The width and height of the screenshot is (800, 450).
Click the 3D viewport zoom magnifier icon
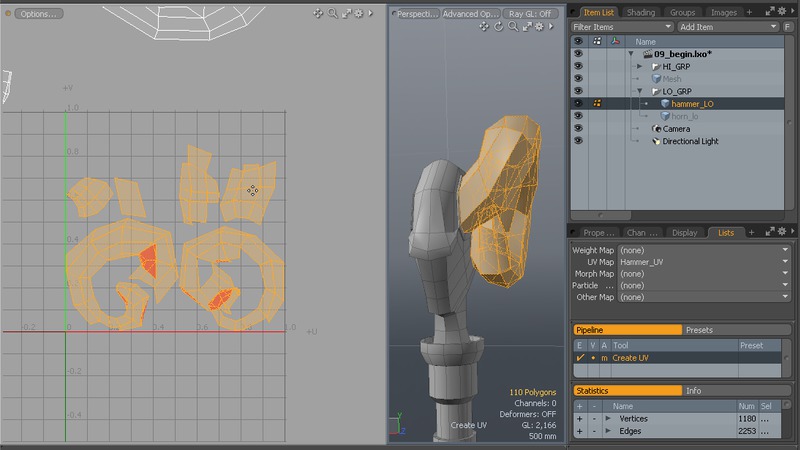[511, 28]
